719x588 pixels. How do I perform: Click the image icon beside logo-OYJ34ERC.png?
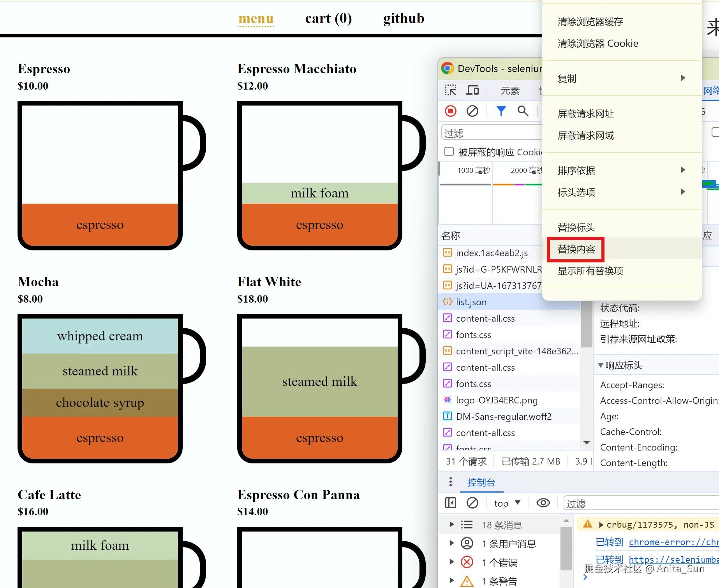(x=448, y=400)
